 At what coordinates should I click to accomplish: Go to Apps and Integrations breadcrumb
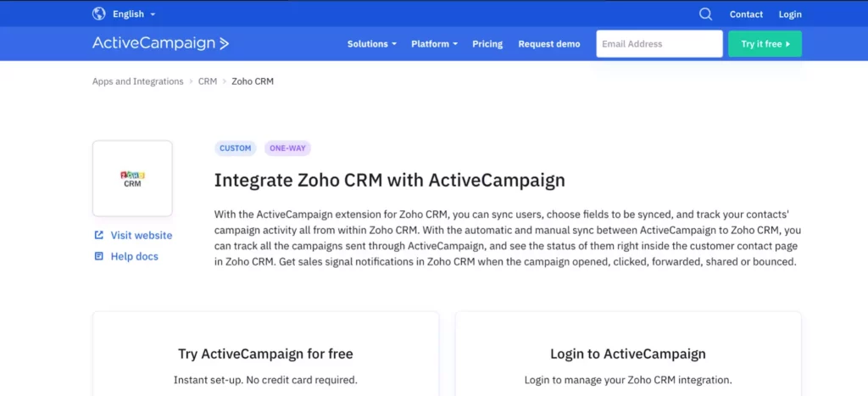[x=138, y=81]
